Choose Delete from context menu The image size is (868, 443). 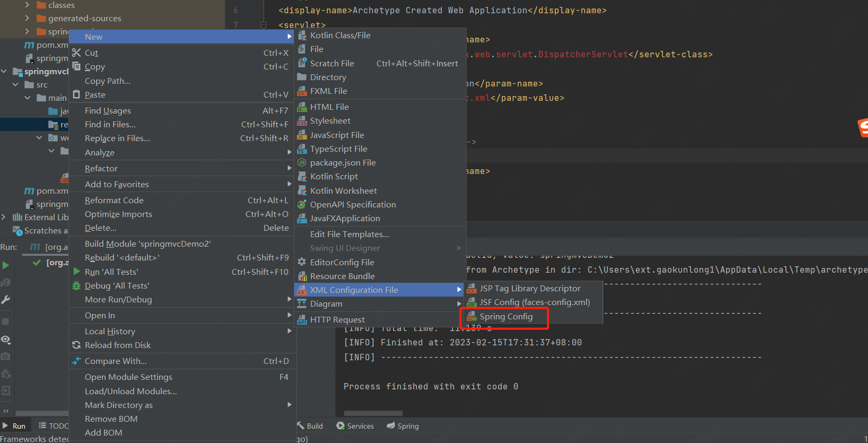pyautogui.click(x=182, y=228)
